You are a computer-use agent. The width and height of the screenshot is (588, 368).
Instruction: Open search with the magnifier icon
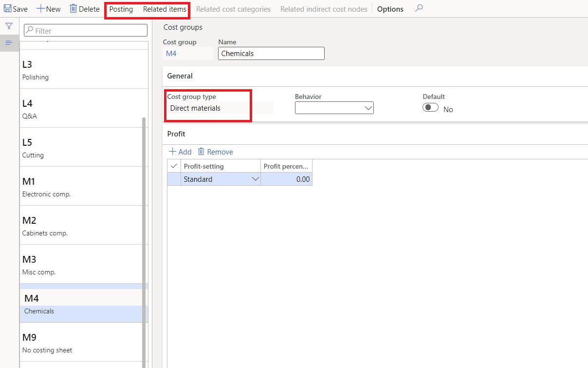pos(419,8)
